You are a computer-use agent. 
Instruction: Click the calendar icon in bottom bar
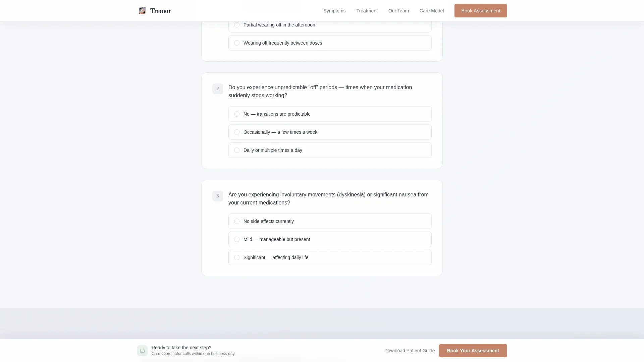pos(142,351)
